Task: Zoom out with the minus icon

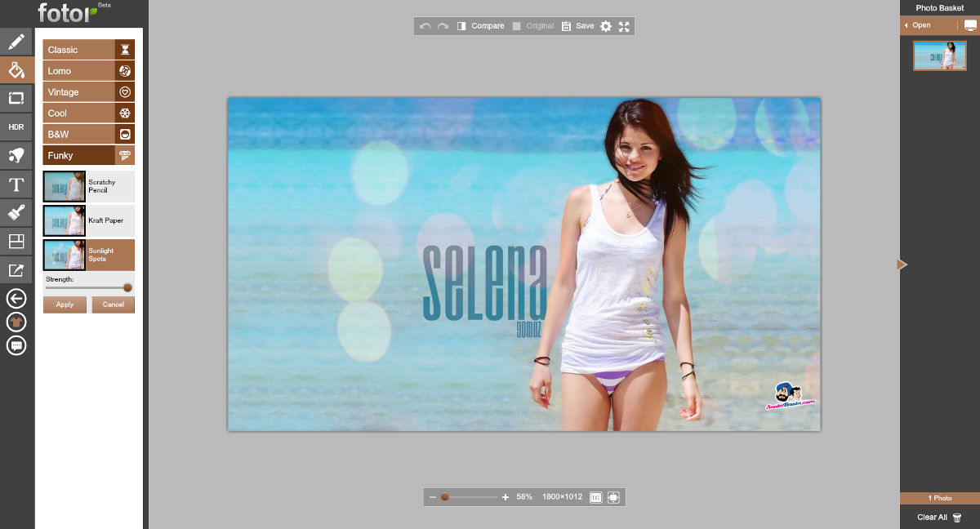Action: click(x=433, y=497)
